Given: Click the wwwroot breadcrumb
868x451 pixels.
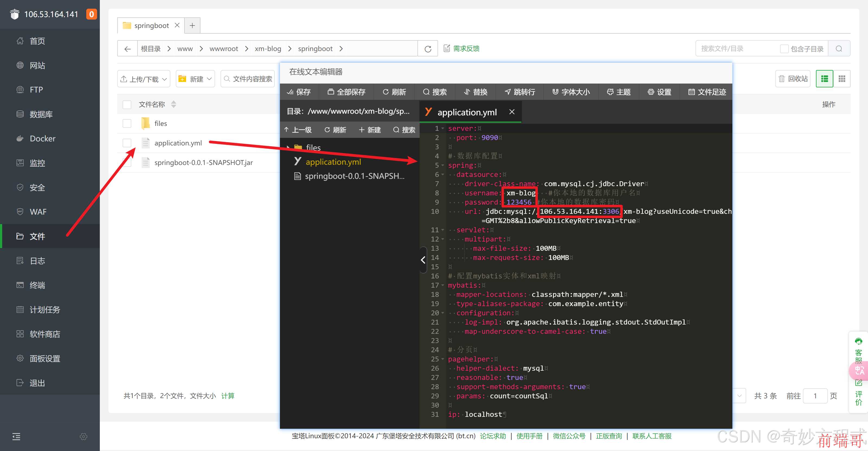Looking at the screenshot, I should (224, 49).
